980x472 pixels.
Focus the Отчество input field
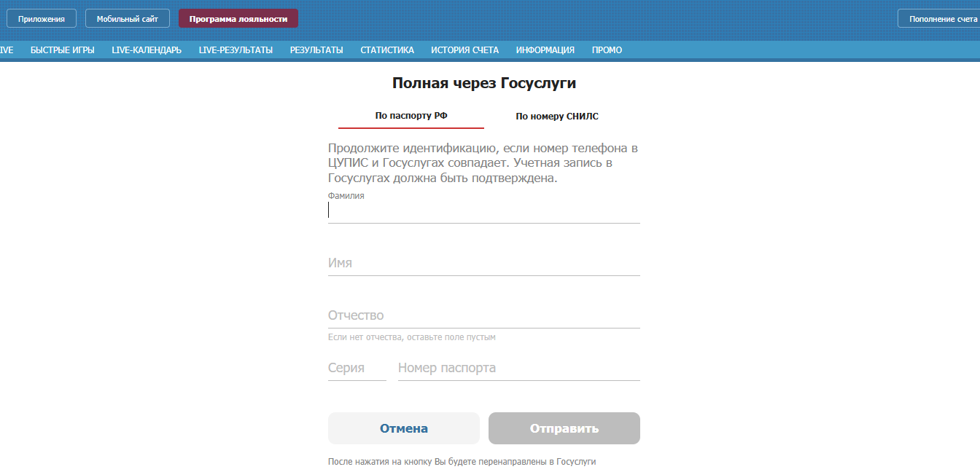pyautogui.click(x=484, y=315)
